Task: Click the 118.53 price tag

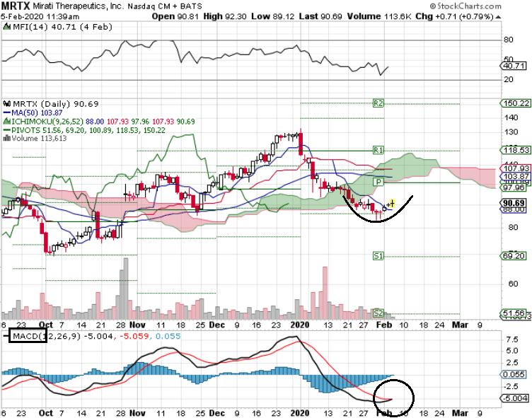Action: tap(515, 150)
